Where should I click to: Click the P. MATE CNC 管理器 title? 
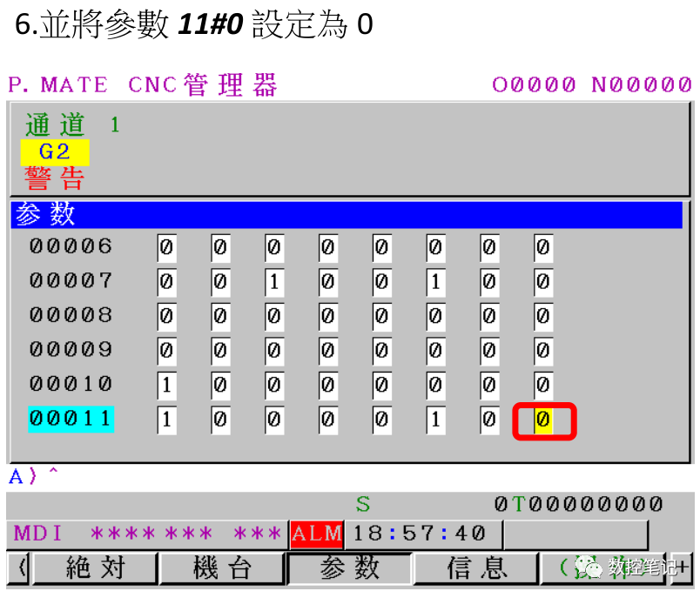tap(143, 84)
